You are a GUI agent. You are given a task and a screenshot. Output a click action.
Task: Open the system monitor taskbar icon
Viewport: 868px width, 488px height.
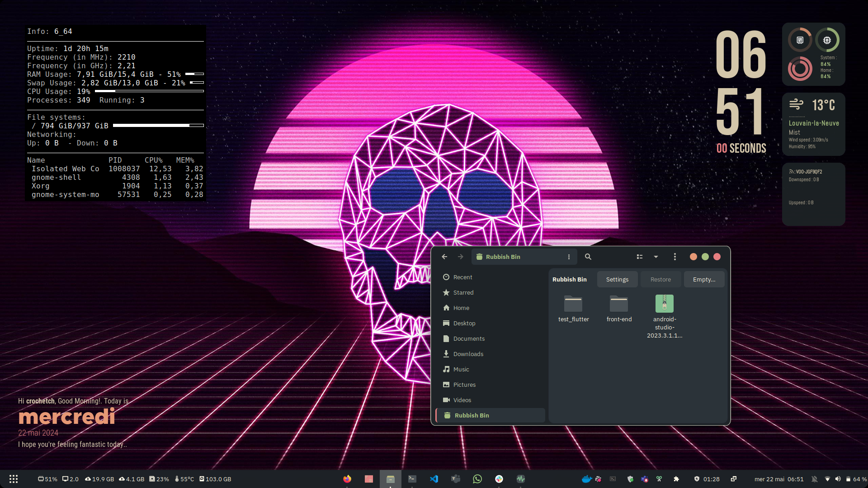[x=521, y=479]
